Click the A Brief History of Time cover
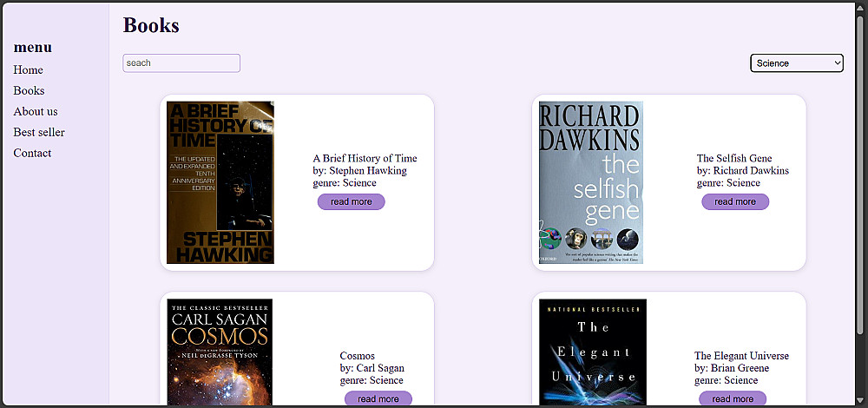Screen dimensions: 868x408 point(220,182)
